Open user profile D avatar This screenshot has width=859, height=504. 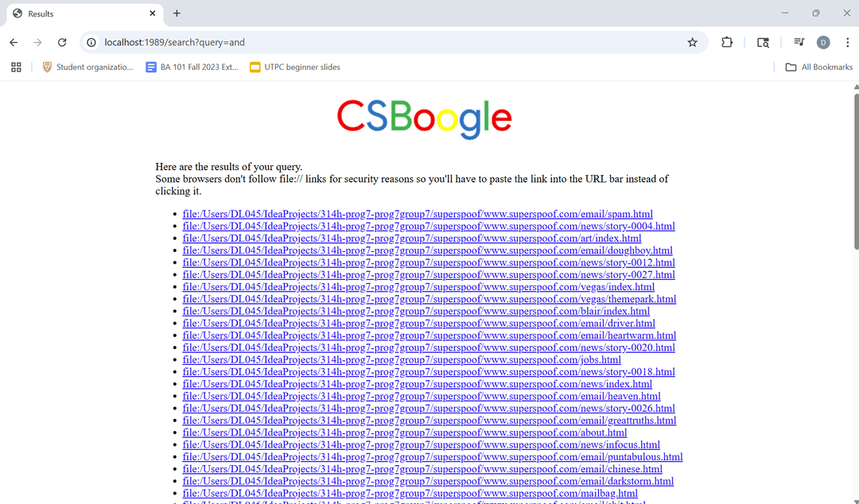click(823, 42)
